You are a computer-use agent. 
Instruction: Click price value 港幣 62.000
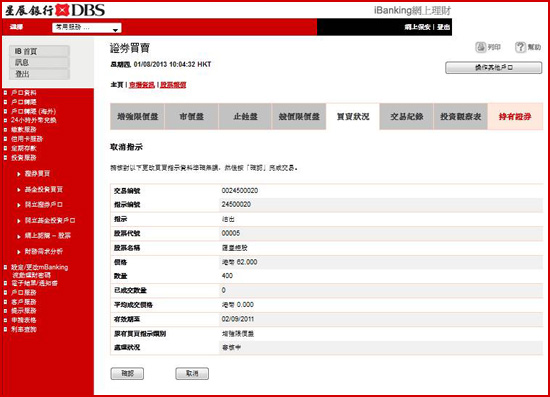[239, 262]
